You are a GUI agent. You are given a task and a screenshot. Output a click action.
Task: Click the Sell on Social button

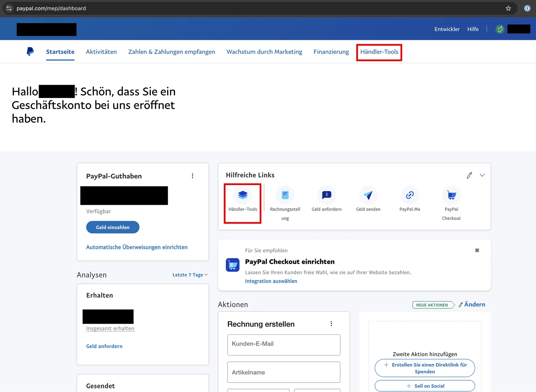coord(425,386)
